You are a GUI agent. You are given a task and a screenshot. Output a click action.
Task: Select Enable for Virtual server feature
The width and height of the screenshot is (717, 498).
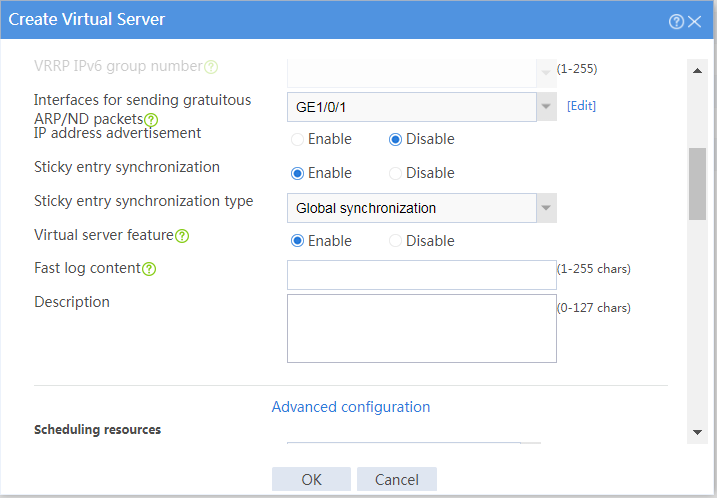(297, 241)
